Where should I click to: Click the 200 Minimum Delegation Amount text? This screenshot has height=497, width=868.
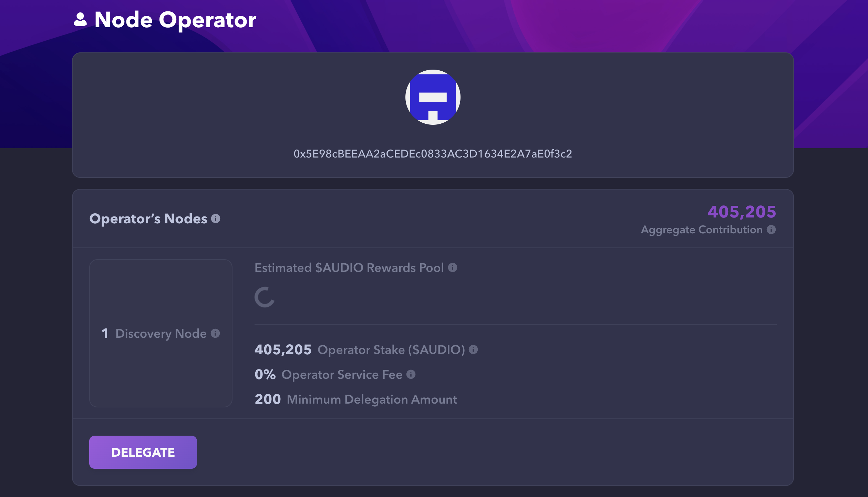355,399
